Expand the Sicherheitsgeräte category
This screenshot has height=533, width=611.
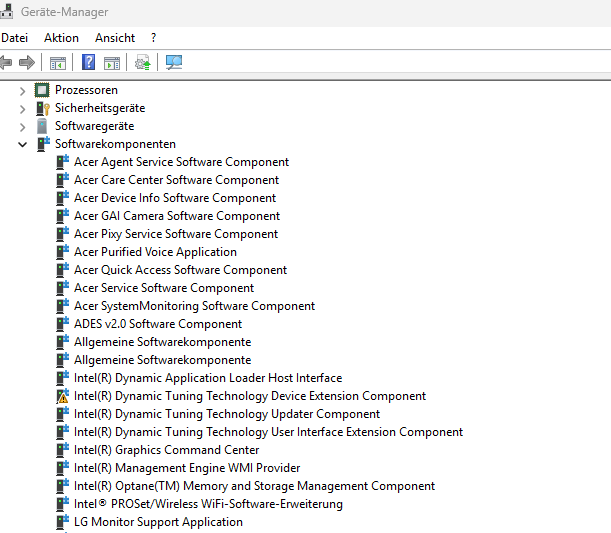23,109
